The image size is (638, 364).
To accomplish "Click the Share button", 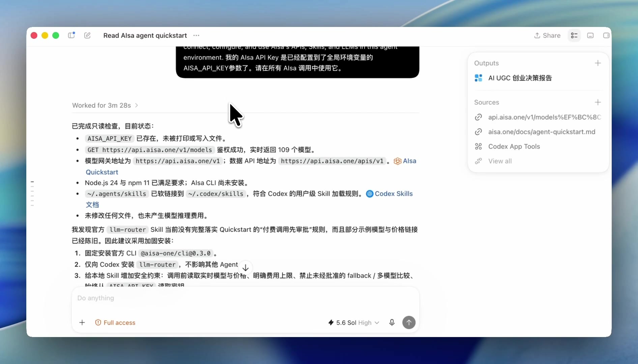I will tap(547, 35).
